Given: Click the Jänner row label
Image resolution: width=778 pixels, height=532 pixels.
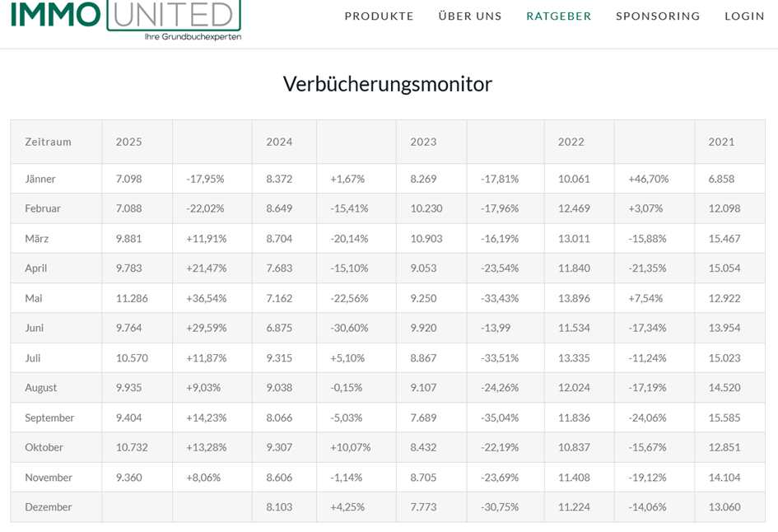Looking at the screenshot, I should [40, 179].
